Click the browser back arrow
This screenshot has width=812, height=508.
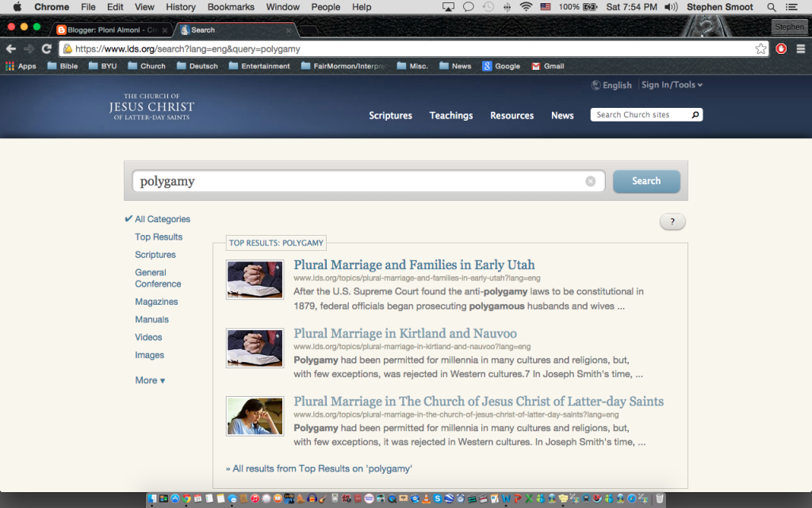[x=11, y=48]
